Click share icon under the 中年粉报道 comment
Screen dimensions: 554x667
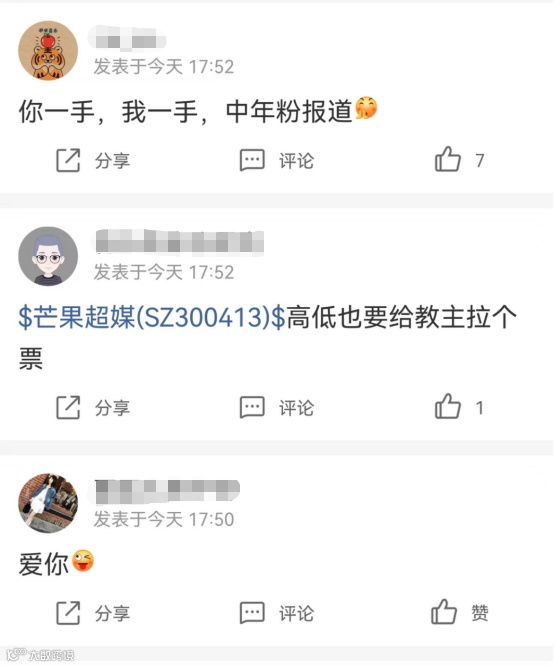pos(68,160)
